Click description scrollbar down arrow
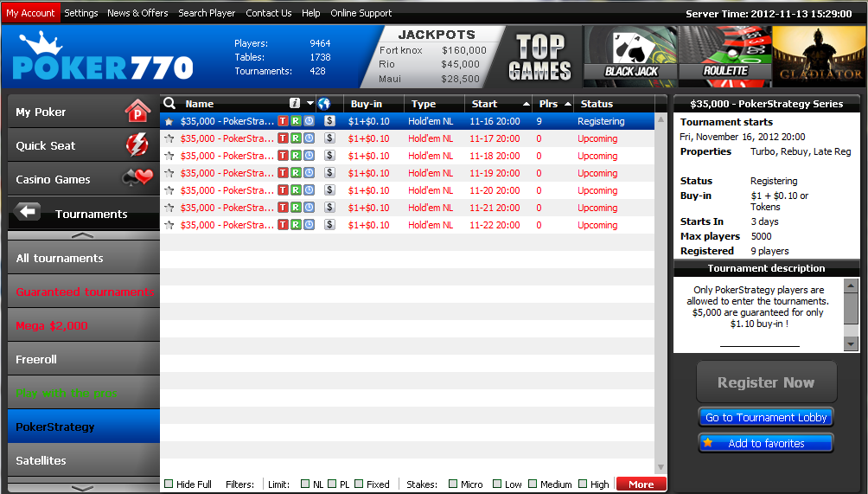The width and height of the screenshot is (868, 494). tap(851, 344)
